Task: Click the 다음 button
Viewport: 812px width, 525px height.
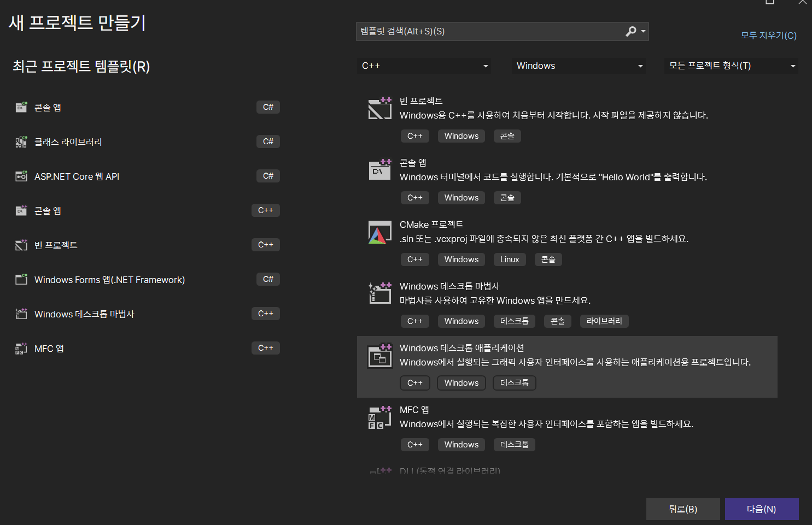Action: point(762,509)
